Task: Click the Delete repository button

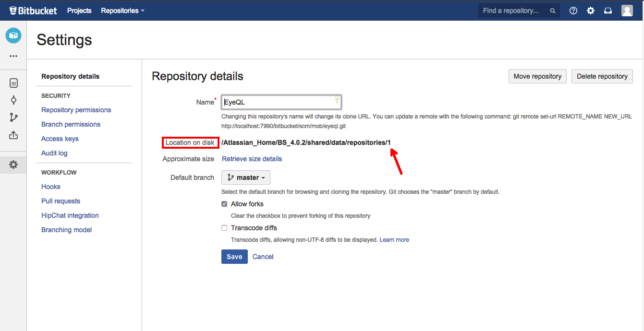Action: pos(602,76)
